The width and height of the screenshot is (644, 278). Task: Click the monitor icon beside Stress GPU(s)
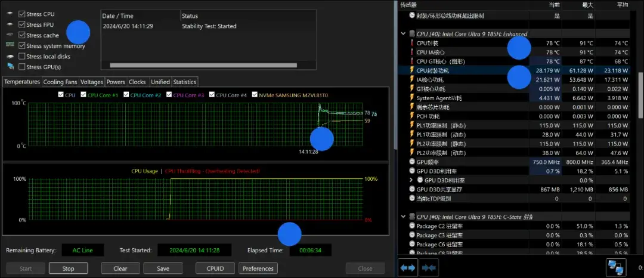(11, 67)
